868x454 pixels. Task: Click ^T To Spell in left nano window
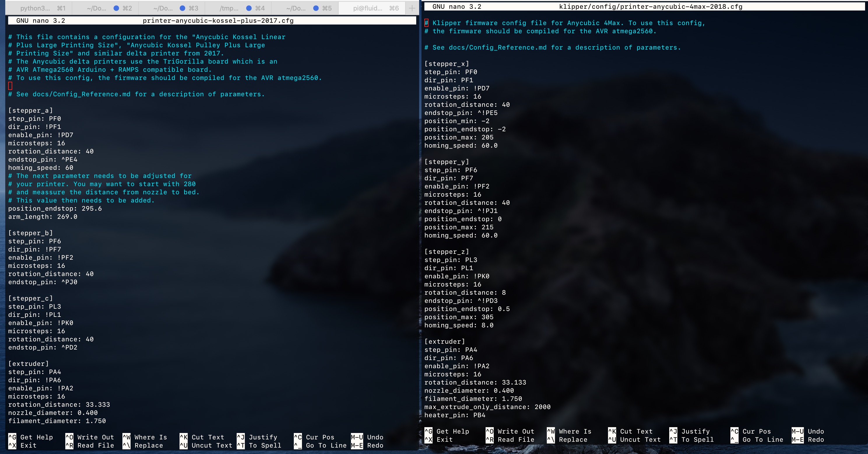coord(259,445)
